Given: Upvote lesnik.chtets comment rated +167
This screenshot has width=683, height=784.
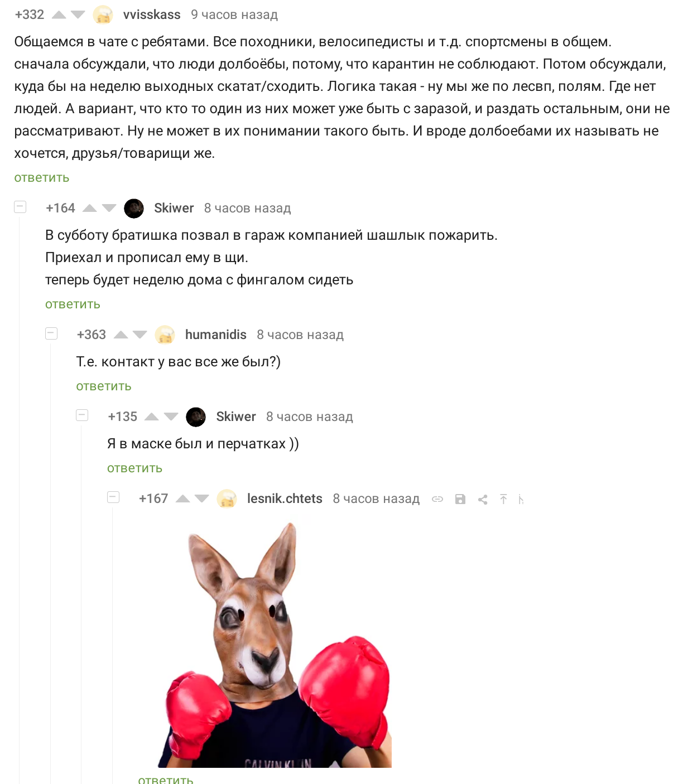Looking at the screenshot, I should pyautogui.click(x=183, y=499).
